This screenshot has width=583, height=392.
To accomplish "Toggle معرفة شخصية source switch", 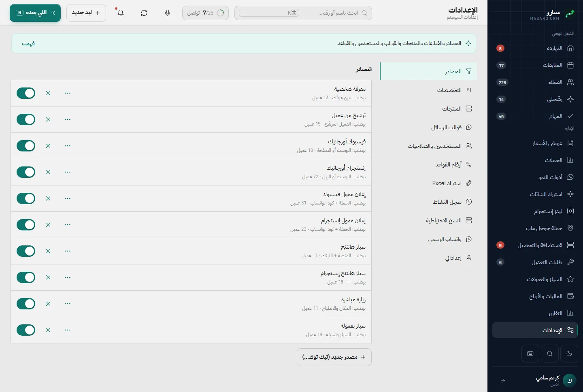I will 26,93.
